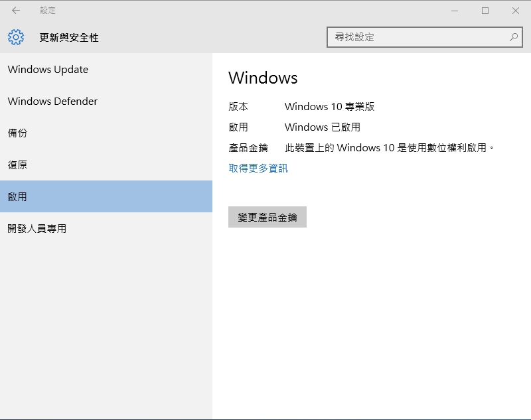Select the highlighted 啟用 sidebar item
Screen dimensions: 531x420
click(x=17, y=197)
